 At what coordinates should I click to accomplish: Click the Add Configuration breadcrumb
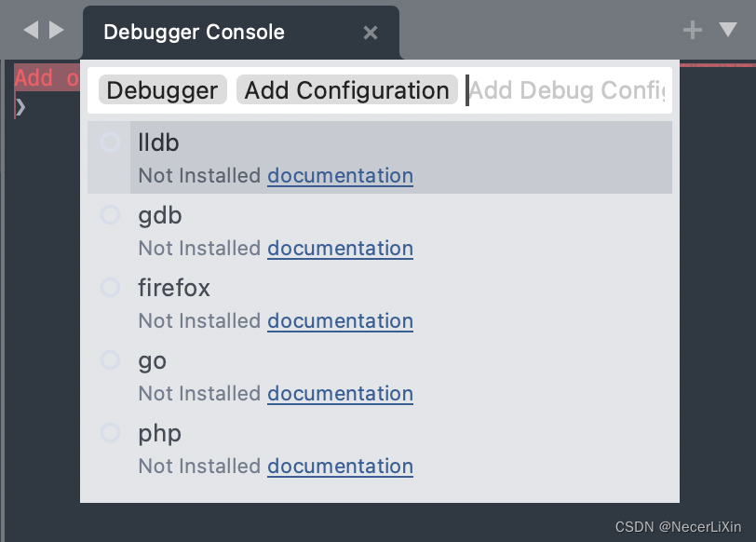click(x=347, y=90)
